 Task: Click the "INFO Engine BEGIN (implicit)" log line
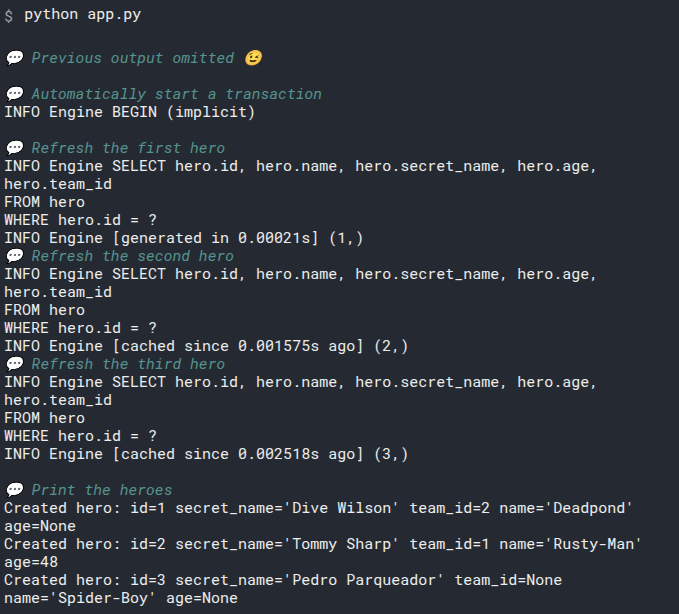tap(130, 112)
